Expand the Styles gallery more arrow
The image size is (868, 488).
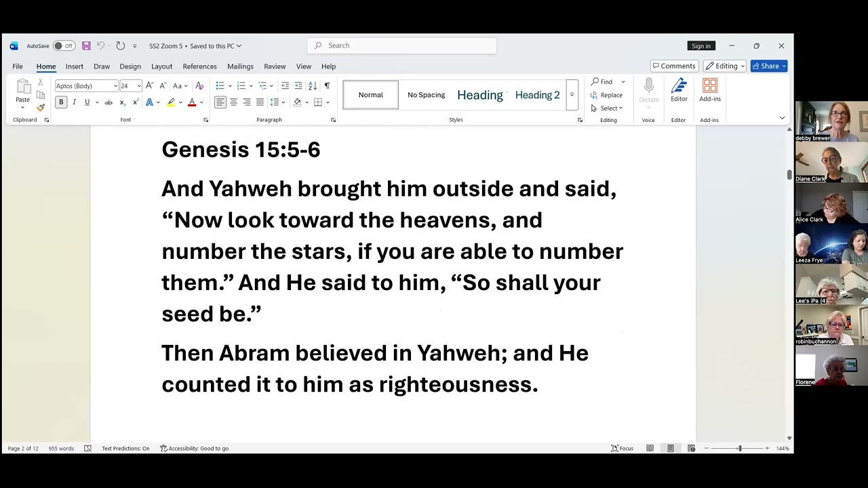(x=572, y=95)
